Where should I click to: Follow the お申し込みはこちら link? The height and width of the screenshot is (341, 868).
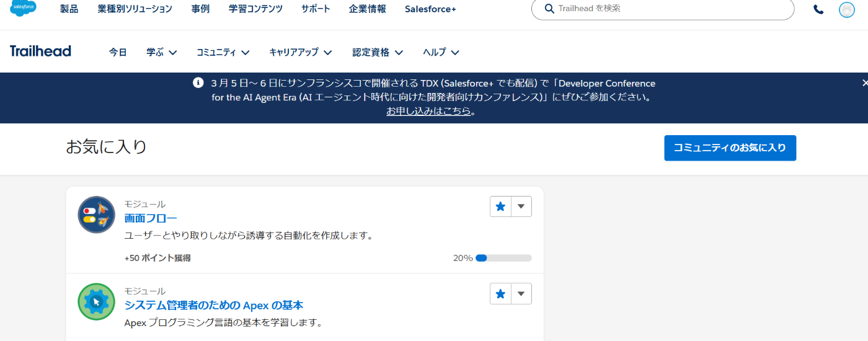[x=428, y=112]
